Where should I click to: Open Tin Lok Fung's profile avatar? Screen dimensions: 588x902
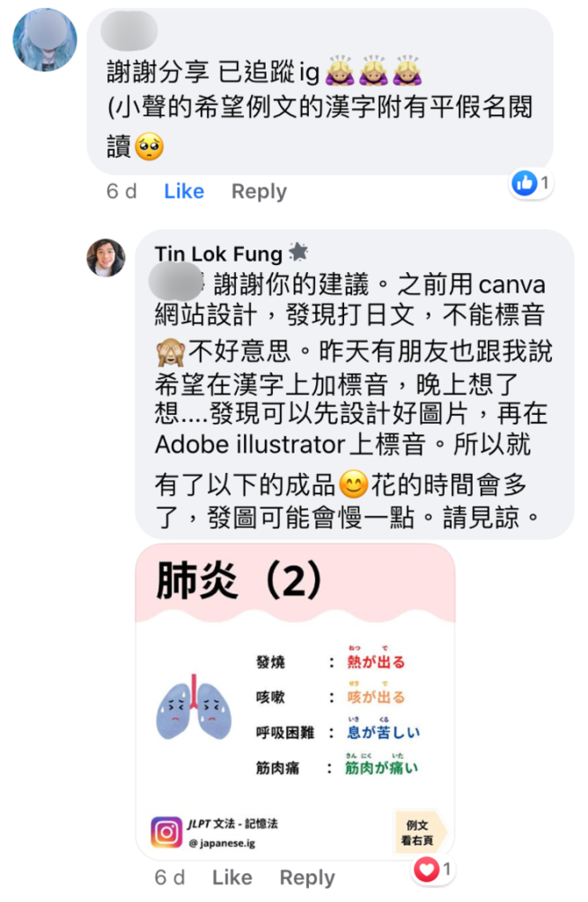point(106,258)
